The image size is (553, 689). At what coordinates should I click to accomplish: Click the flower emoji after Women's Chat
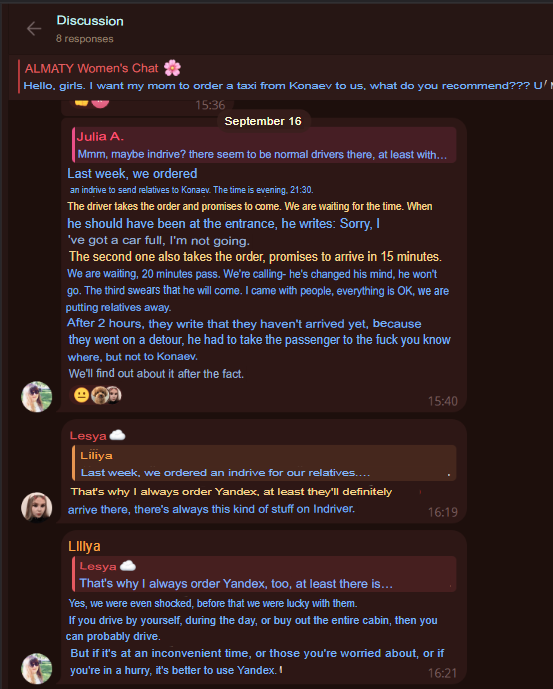pos(172,68)
